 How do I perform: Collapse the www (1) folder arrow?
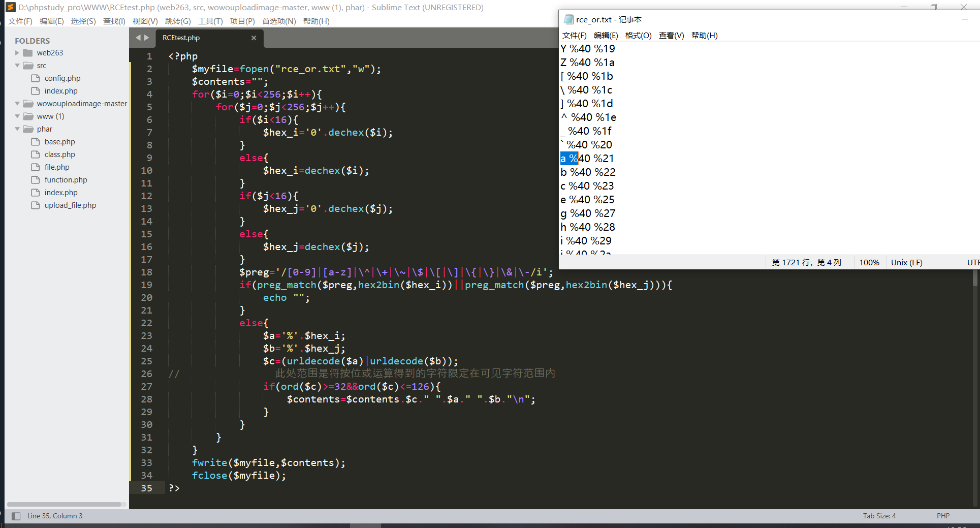point(17,116)
